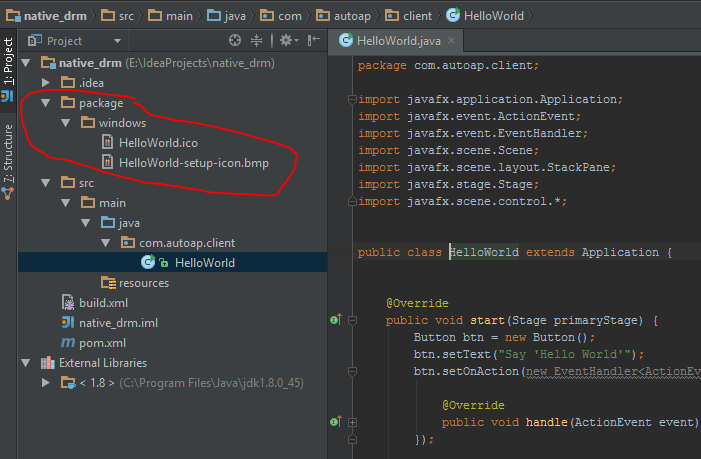This screenshot has width=701, height=459.
Task: Click main in the breadcrumb bar
Action: click(170, 16)
